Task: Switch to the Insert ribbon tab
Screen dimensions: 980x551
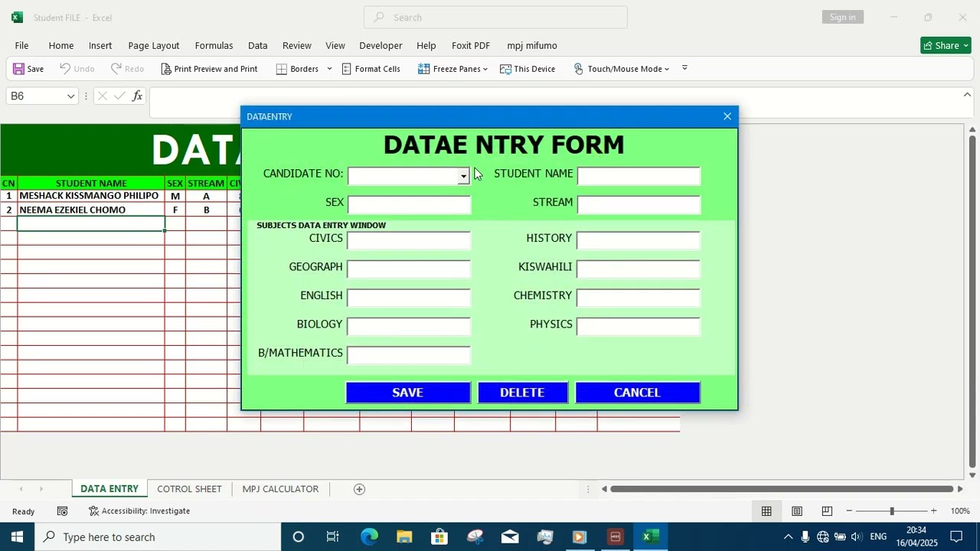Action: 100,45
